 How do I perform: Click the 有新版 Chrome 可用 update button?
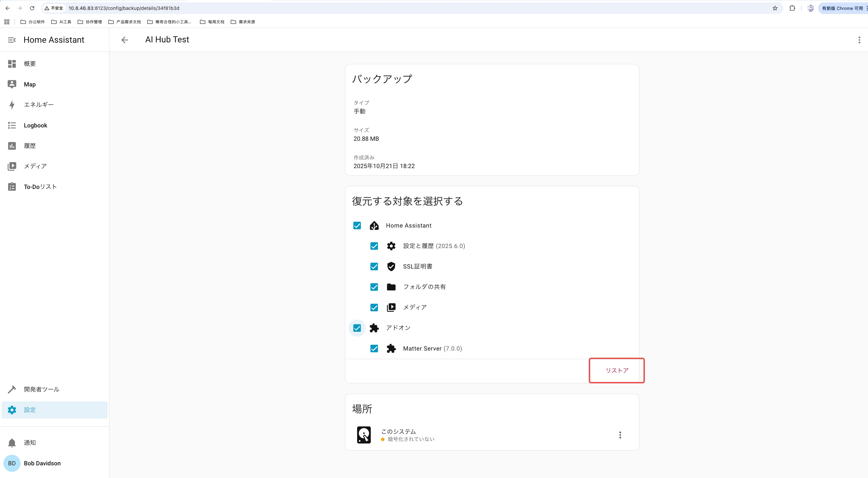842,8
